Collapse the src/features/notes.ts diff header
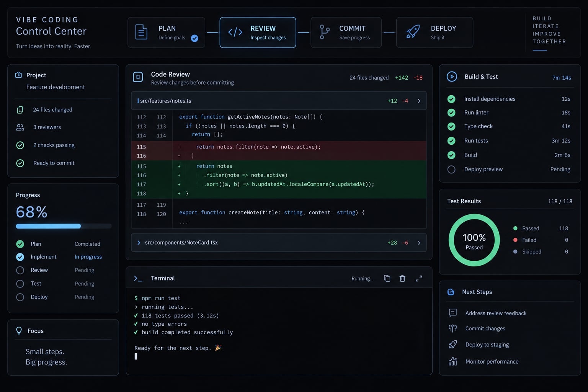The image size is (588, 392). [x=279, y=101]
